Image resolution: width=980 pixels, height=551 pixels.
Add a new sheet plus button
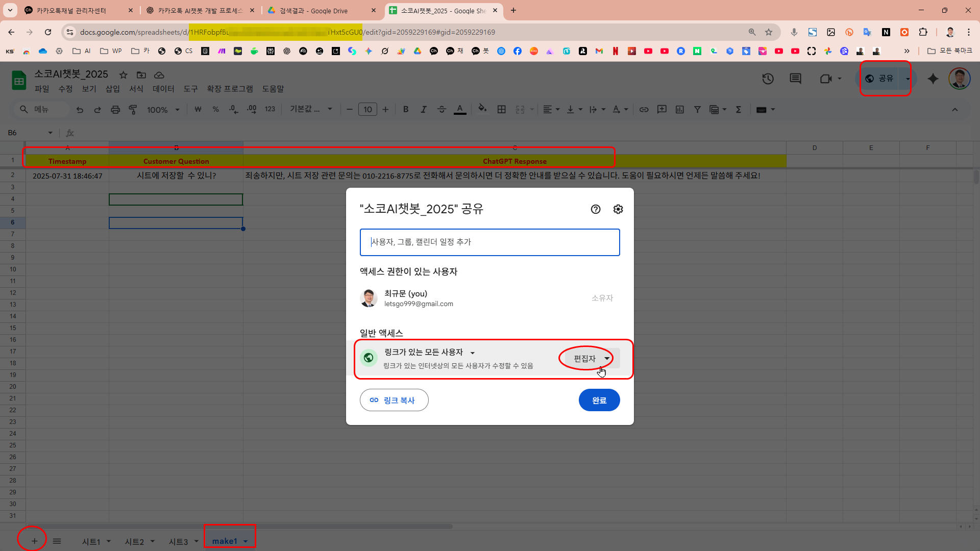tap(34, 541)
